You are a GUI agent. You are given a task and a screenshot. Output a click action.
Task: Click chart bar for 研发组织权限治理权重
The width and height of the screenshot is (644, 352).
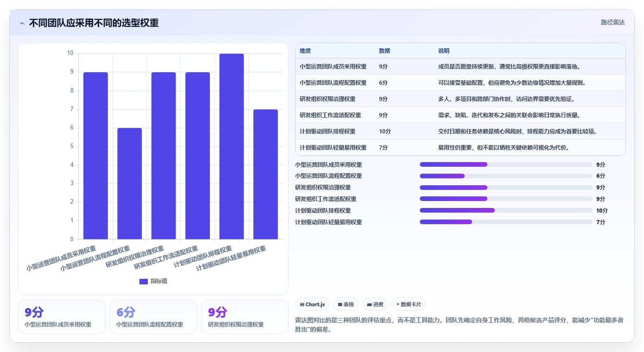164,156
